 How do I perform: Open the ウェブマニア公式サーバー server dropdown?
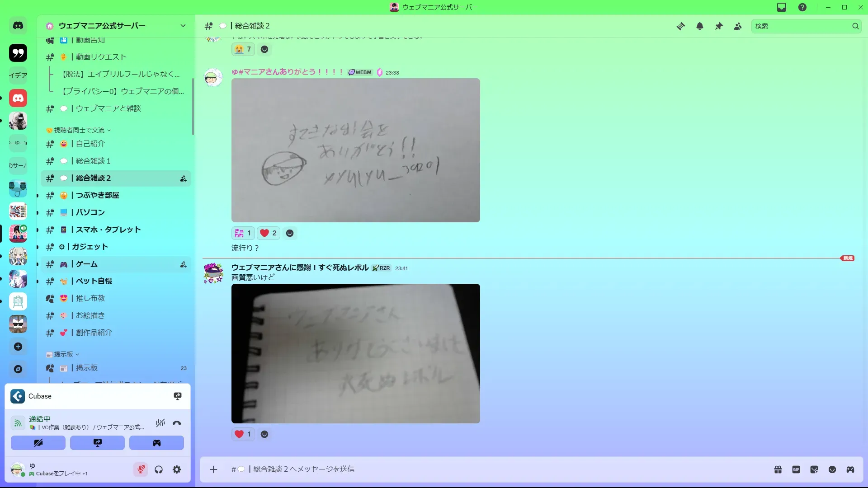pos(183,26)
